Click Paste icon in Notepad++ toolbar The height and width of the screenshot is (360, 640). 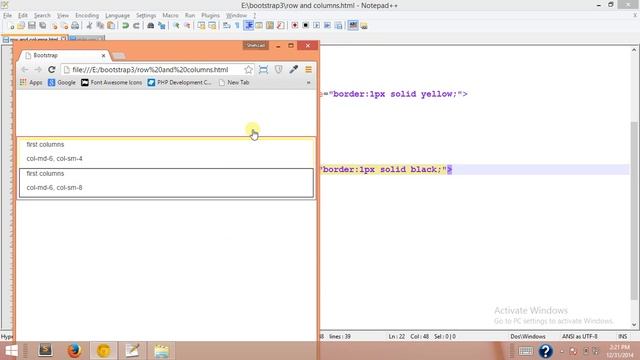111,26
